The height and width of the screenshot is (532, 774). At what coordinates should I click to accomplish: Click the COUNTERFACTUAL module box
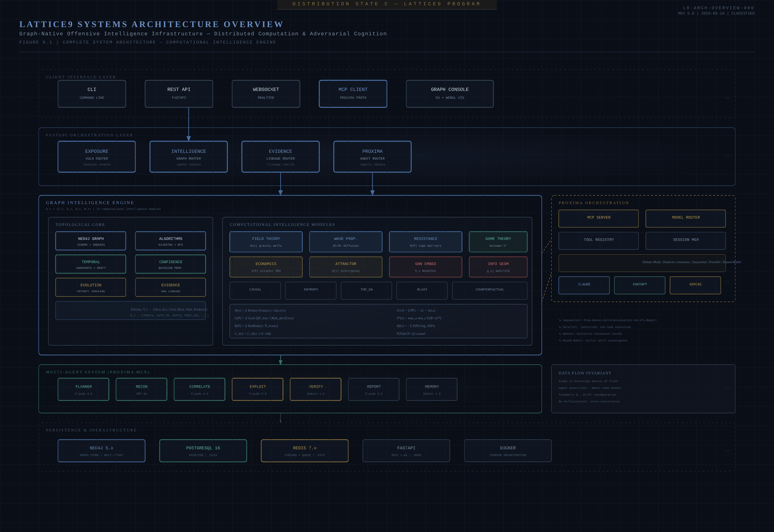coord(490,291)
